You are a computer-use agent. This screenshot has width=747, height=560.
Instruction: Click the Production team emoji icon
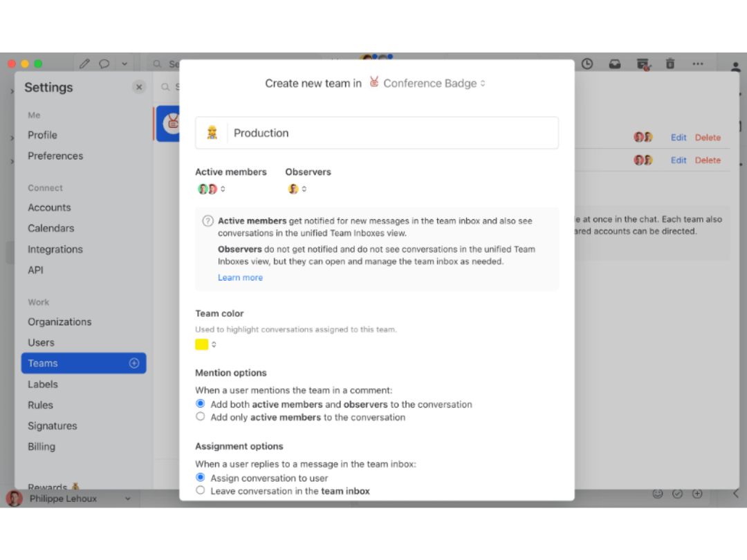[212, 133]
